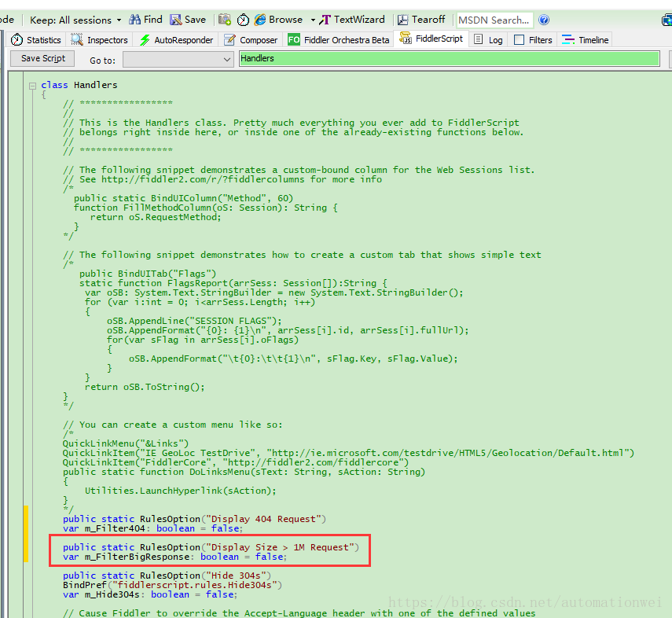The height and width of the screenshot is (618, 672).
Task: Click 'public static BindUIColumn("Method", 60)' line
Action: tap(183, 198)
